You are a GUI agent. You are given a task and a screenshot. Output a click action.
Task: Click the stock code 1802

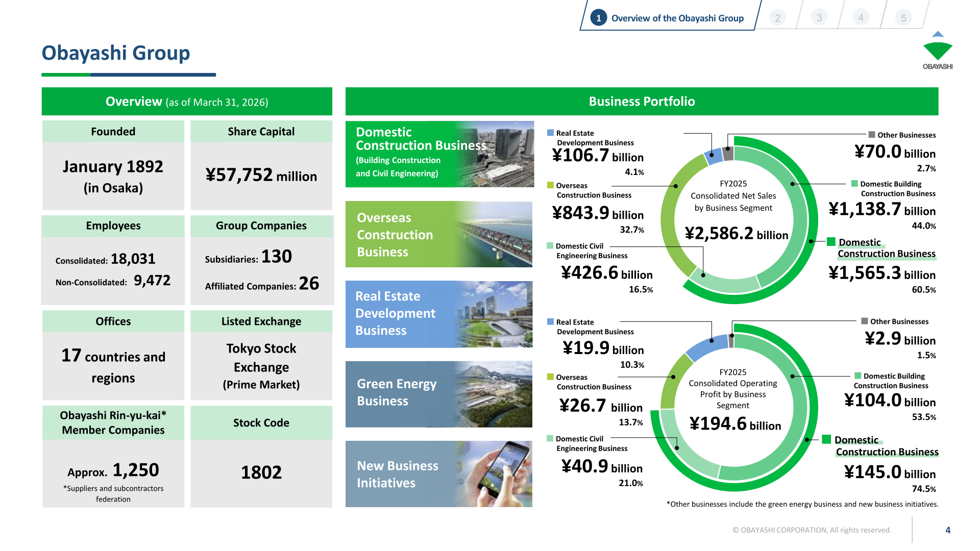[x=261, y=472]
